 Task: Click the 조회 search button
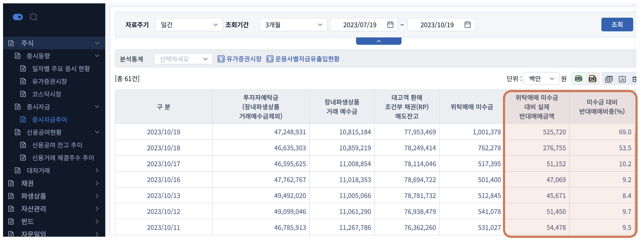point(617,24)
